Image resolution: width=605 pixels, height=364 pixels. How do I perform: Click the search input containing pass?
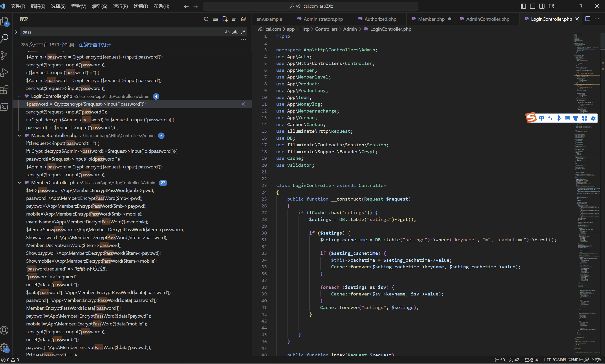click(120, 32)
